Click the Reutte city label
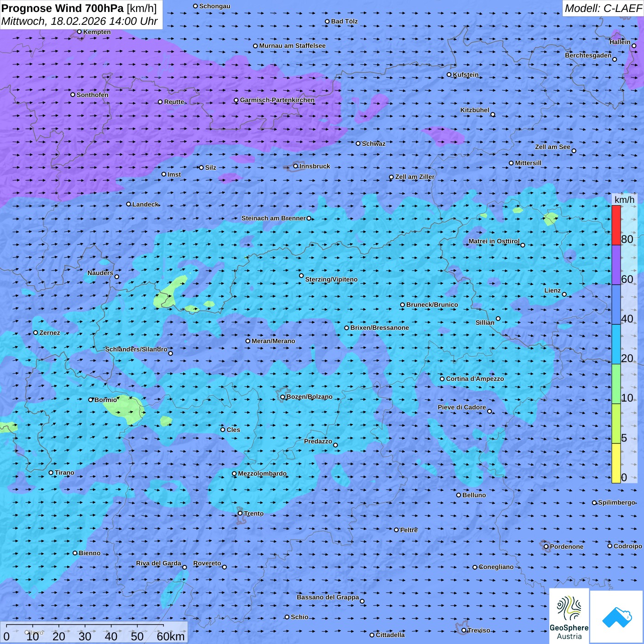644x644 pixels. point(174,102)
